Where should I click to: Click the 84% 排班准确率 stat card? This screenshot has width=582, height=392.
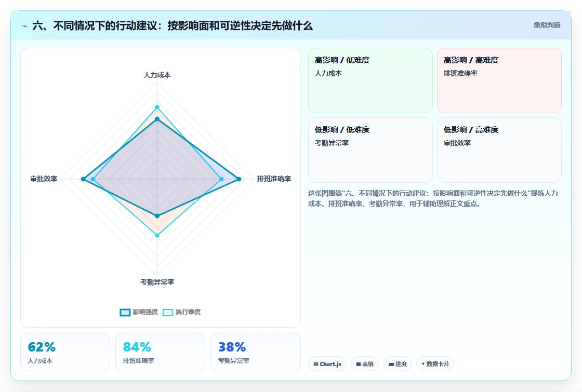pos(160,352)
